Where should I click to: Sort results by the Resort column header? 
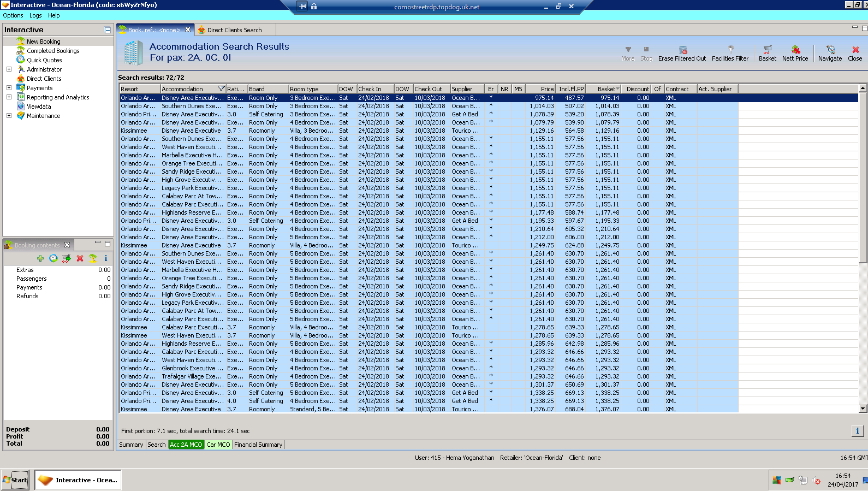tap(140, 89)
